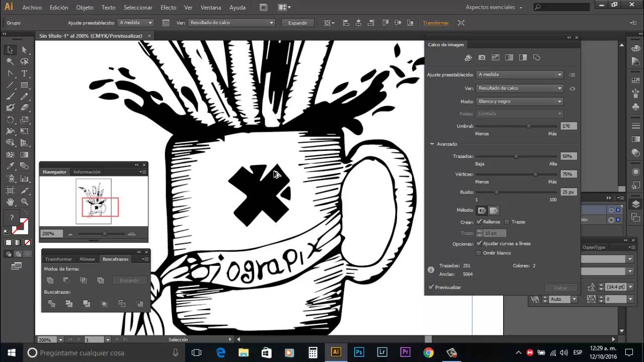Switch to the Alinear tab

[x=87, y=259]
